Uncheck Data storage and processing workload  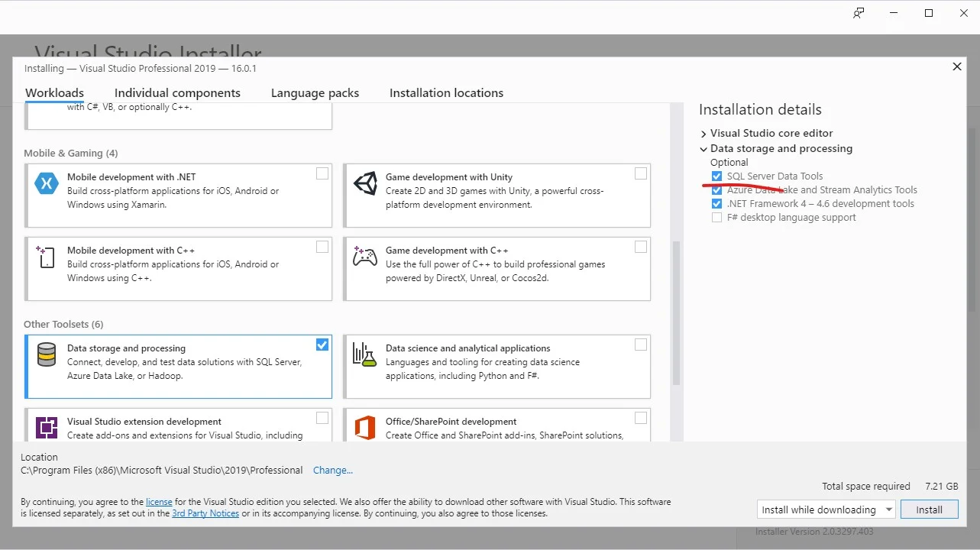click(322, 345)
